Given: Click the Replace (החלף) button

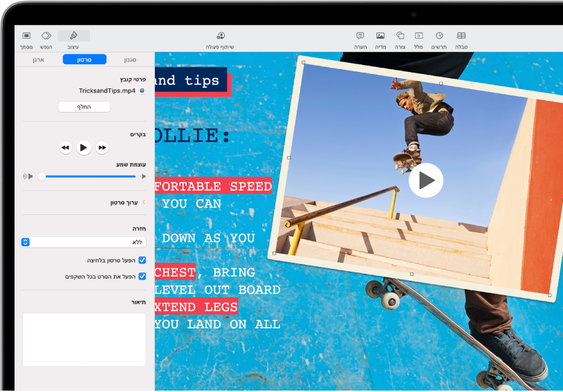Looking at the screenshot, I should tap(84, 106).
